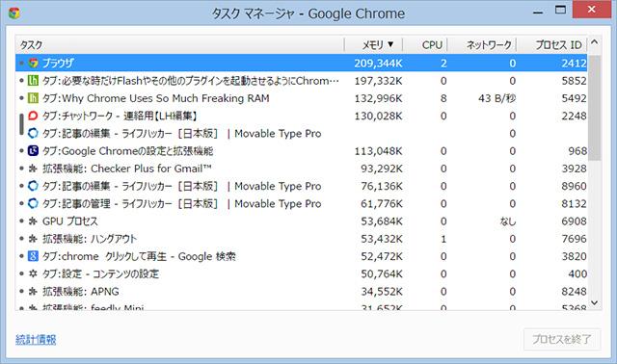Click the 34,552K memory value
Image resolution: width=617 pixels, height=364 pixels.
[382, 292]
